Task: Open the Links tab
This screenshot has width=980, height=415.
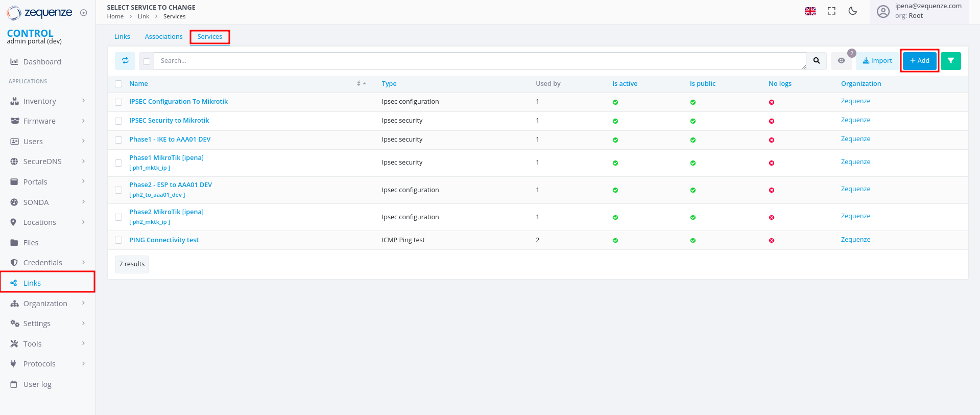Action: tap(122, 37)
